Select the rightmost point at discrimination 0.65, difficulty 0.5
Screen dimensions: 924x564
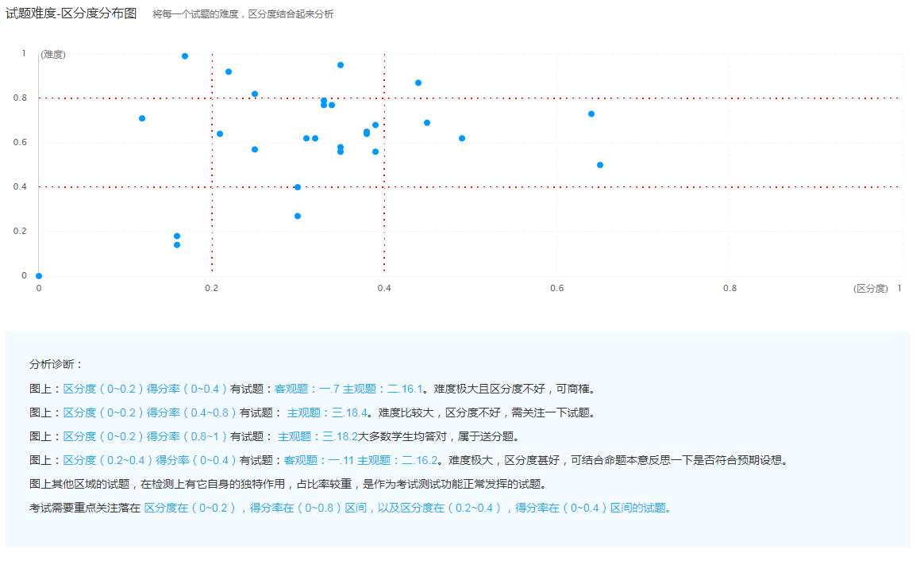[x=600, y=166]
